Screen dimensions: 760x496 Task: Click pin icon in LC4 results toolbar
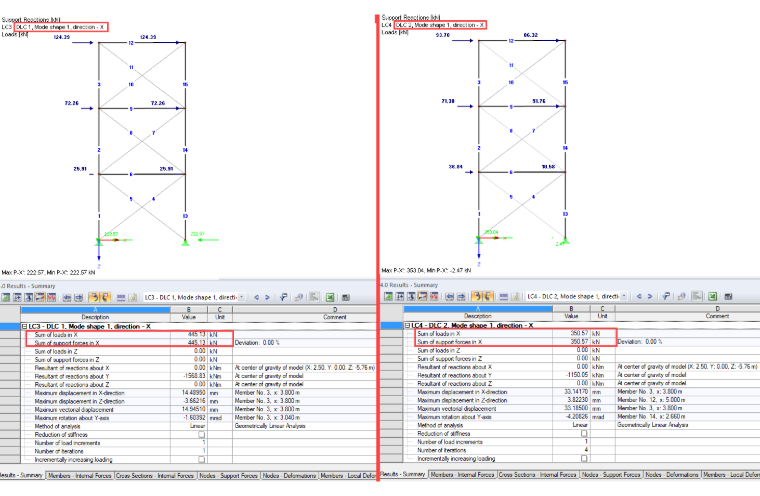[666, 296]
